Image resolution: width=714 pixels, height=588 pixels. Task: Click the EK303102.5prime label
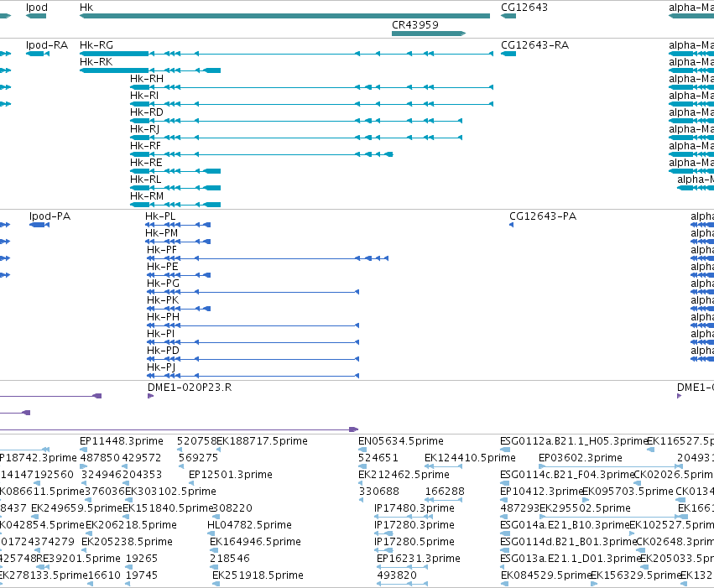pyautogui.click(x=171, y=492)
